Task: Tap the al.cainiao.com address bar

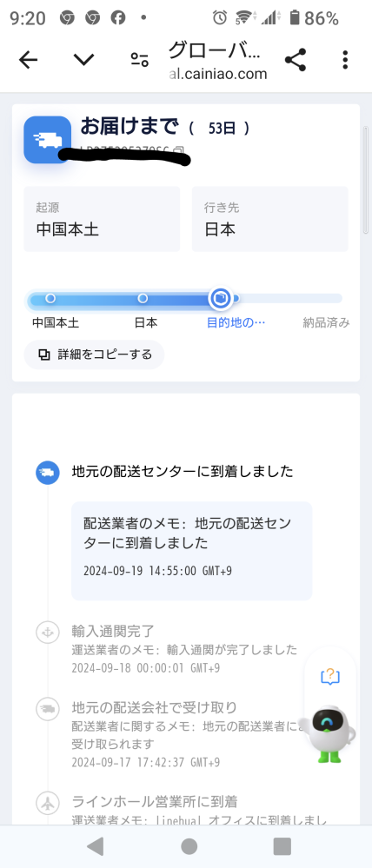Action: coord(217,60)
